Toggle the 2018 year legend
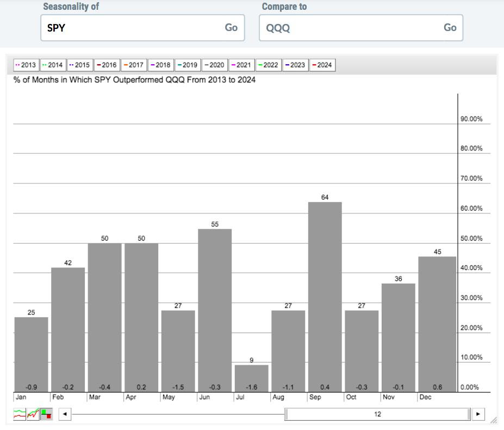Viewport: 504px width, 430px height. coord(161,65)
